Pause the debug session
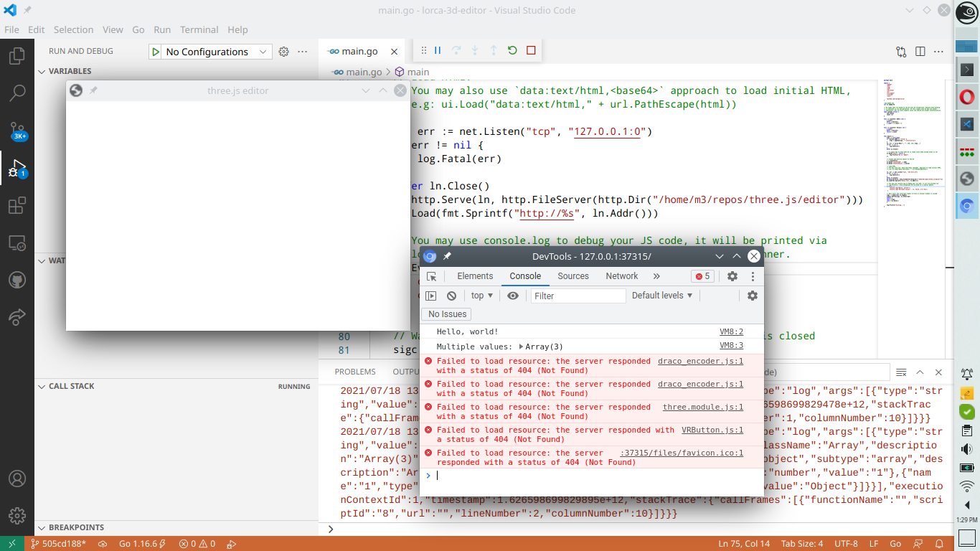The height and width of the screenshot is (551, 980). coord(437,50)
